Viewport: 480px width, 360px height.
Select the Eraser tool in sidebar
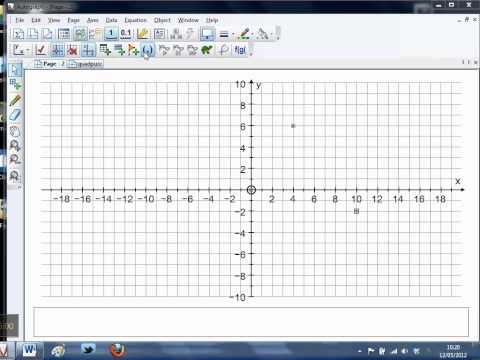pos(15,115)
